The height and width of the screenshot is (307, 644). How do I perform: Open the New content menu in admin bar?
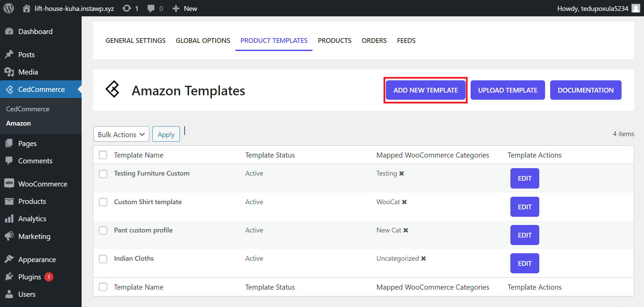pyautogui.click(x=185, y=8)
